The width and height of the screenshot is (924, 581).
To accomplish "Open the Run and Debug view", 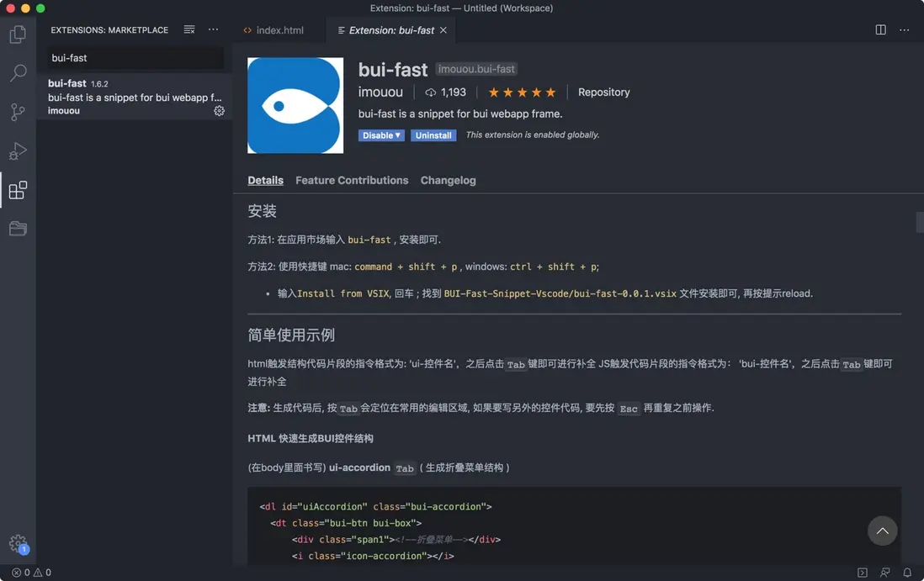I will tap(18, 151).
